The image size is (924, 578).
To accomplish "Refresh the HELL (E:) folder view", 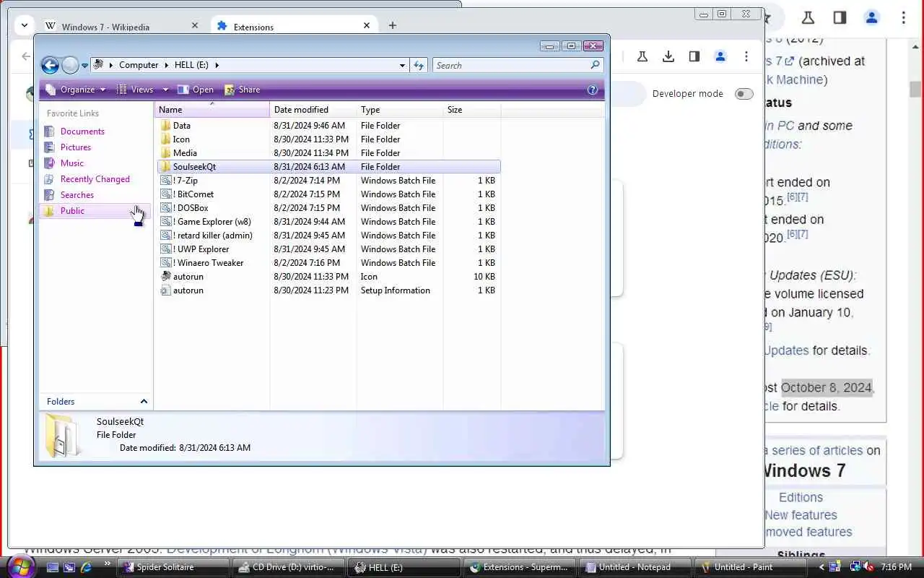I will point(419,65).
